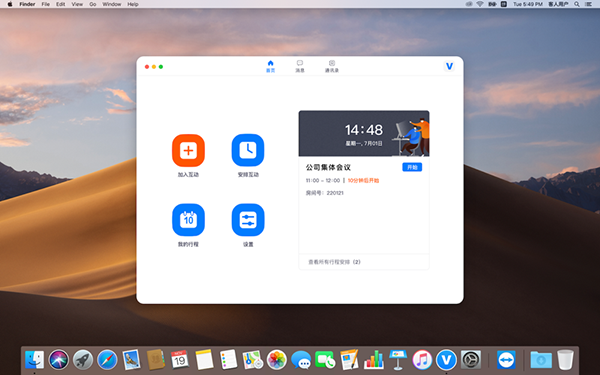This screenshot has height=375, width=600.
Task: Open Photos pinwheel icon in dock
Action: [277, 360]
